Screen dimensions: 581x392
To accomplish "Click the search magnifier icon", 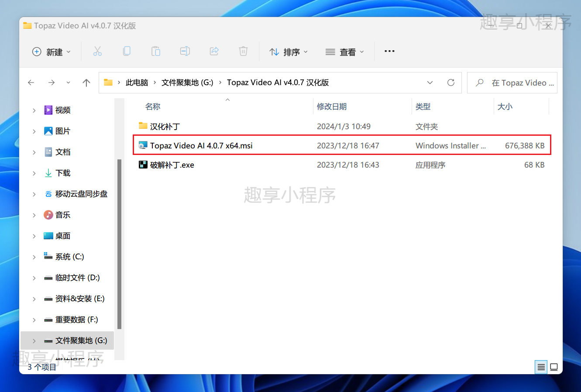I will click(480, 83).
